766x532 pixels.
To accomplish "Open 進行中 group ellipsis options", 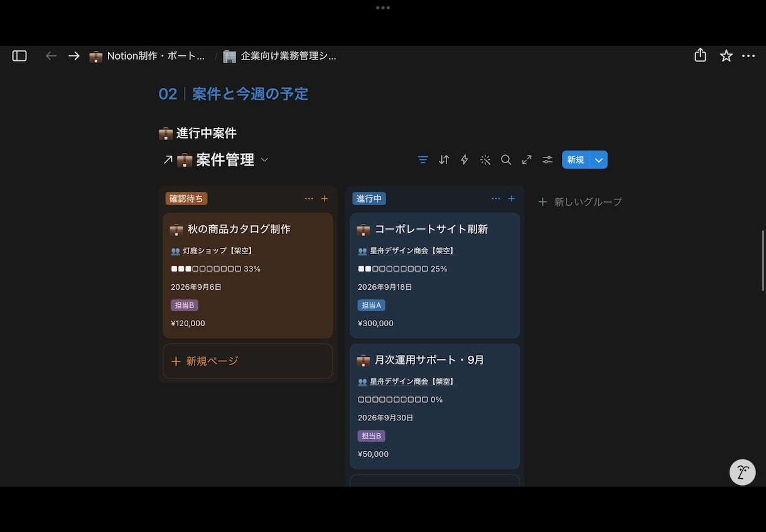I will pos(496,198).
